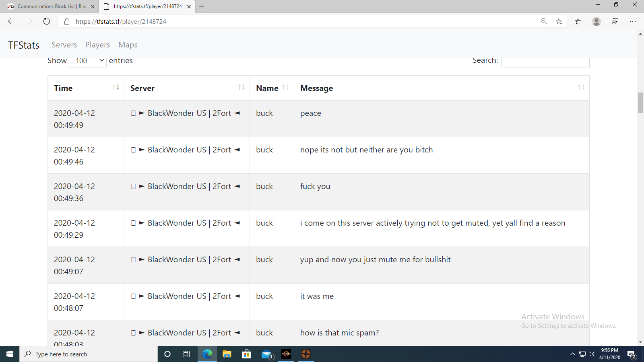Open Task View on taskbar
This screenshot has width=644, height=362.
187,354
